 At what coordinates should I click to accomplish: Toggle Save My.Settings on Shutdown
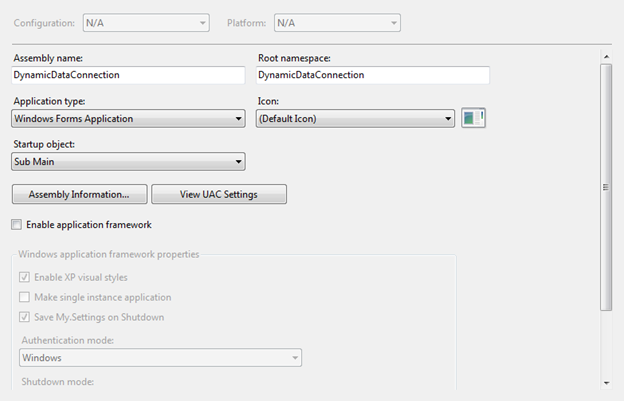click(24, 317)
